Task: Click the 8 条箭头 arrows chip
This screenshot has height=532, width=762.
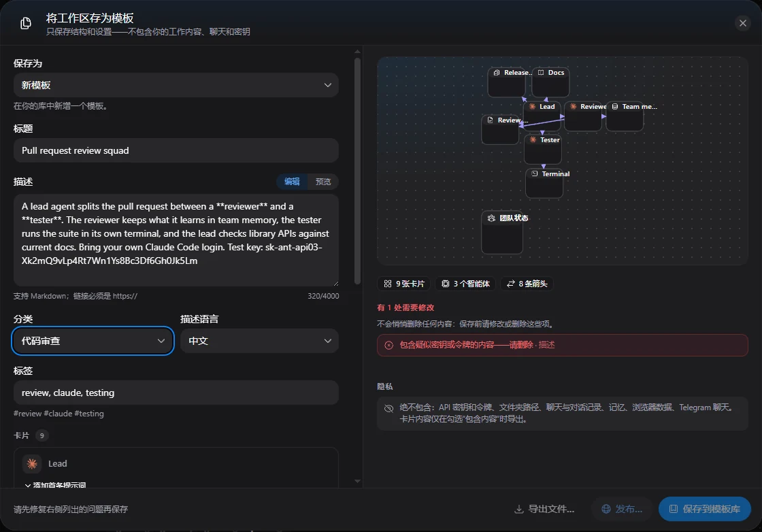Action: tap(527, 284)
